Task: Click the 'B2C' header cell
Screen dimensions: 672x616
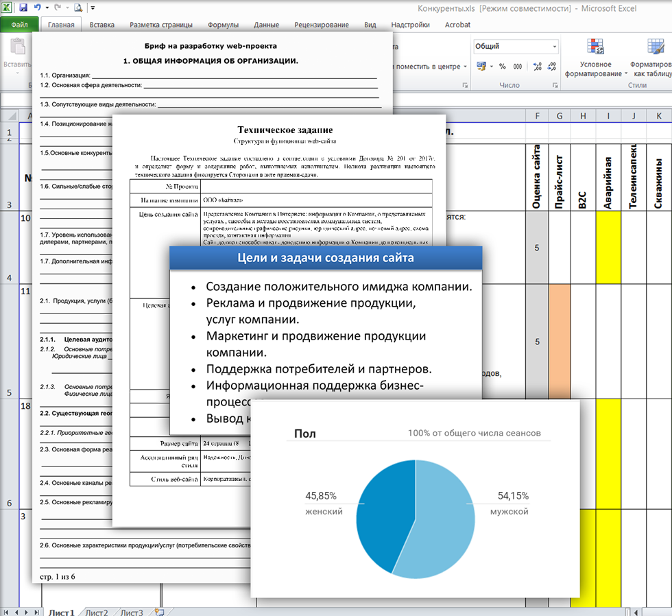Action: pyautogui.click(x=583, y=177)
